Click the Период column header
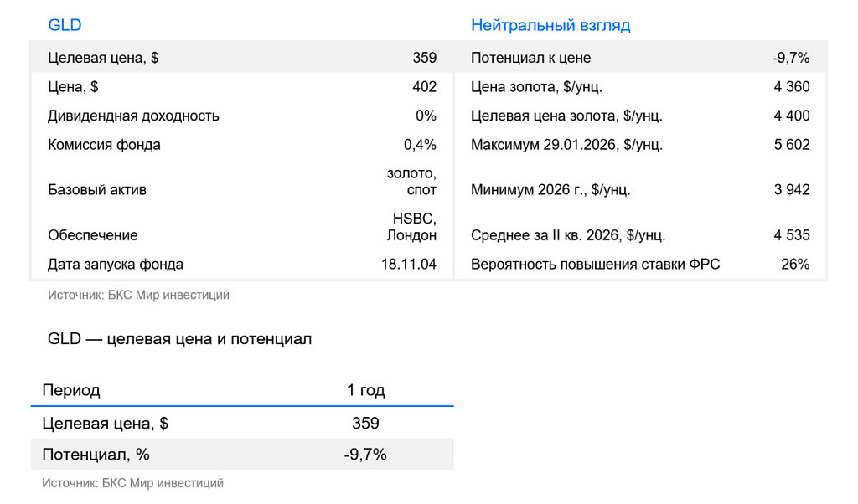 pyautogui.click(x=71, y=390)
